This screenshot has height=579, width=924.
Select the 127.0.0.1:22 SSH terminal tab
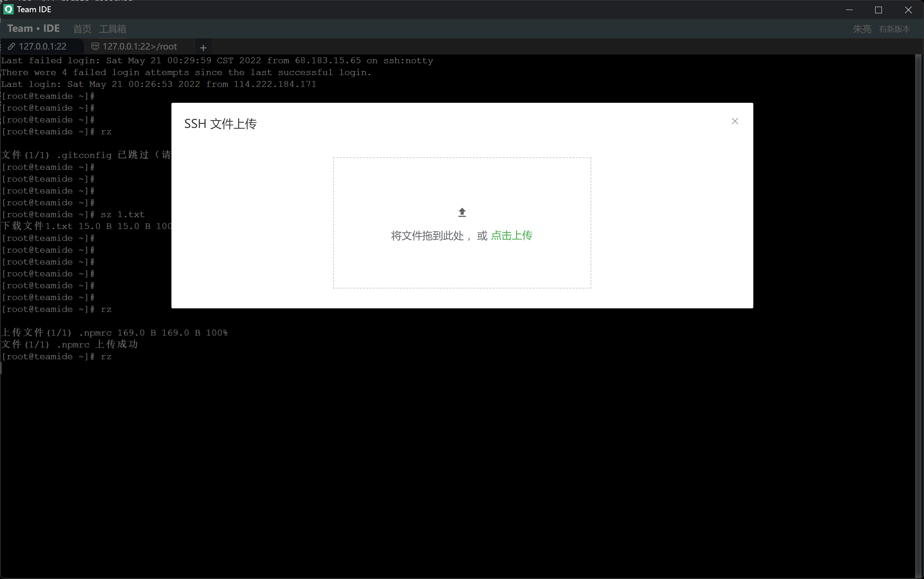point(42,46)
